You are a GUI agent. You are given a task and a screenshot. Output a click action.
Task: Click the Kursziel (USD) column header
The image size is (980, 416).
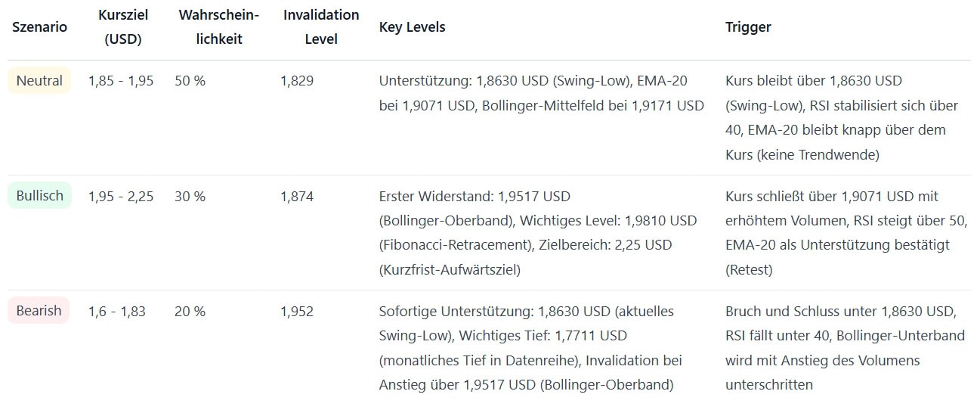pos(122,27)
